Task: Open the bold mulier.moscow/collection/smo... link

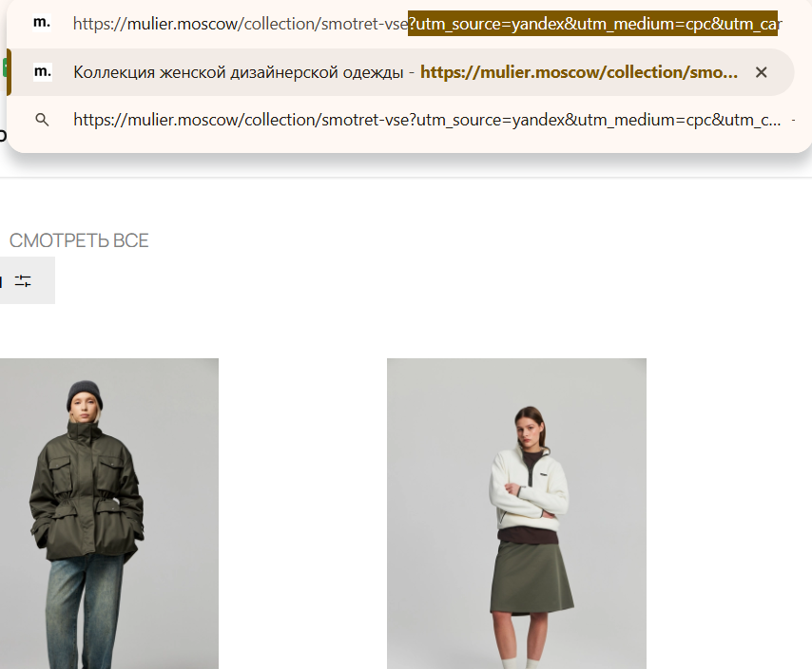Action: tap(579, 72)
